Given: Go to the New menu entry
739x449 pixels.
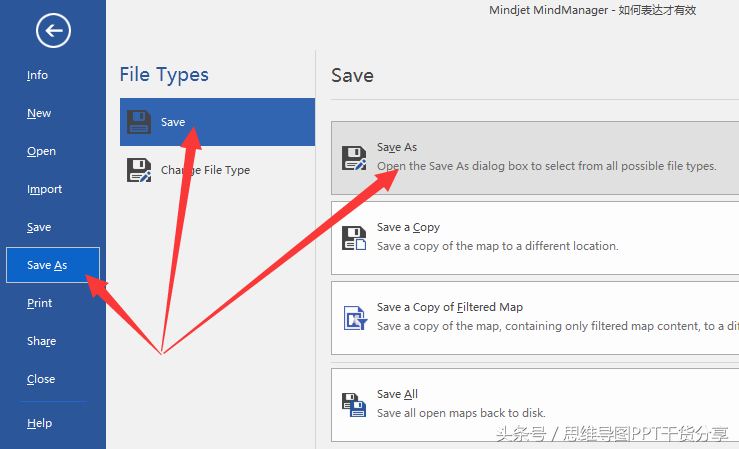Looking at the screenshot, I should coord(39,113).
